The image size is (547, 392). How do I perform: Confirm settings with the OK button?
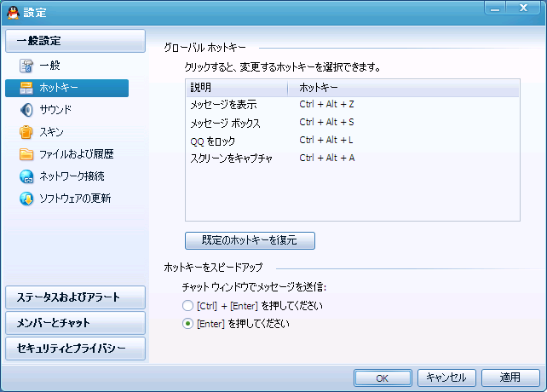(x=383, y=378)
